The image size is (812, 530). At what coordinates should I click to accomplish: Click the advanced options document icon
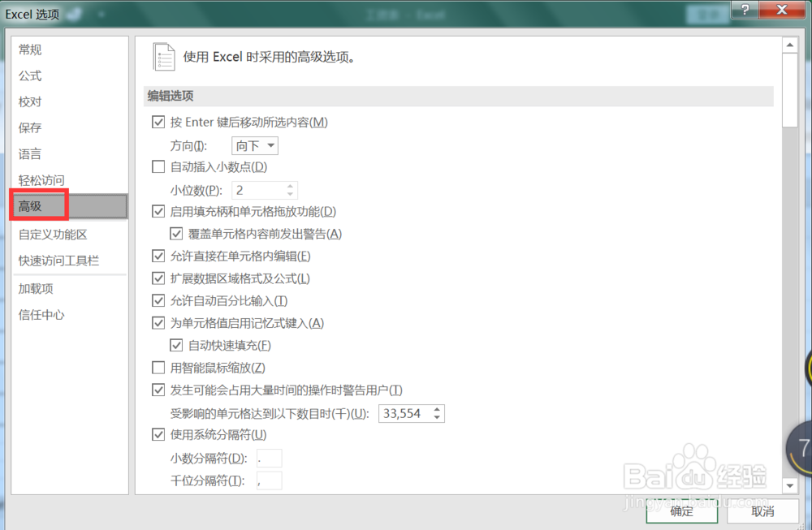[x=164, y=57]
